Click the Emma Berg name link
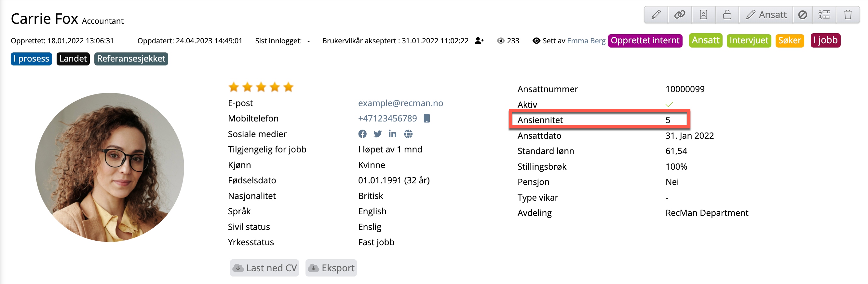Image resolution: width=868 pixels, height=284 pixels. point(586,41)
